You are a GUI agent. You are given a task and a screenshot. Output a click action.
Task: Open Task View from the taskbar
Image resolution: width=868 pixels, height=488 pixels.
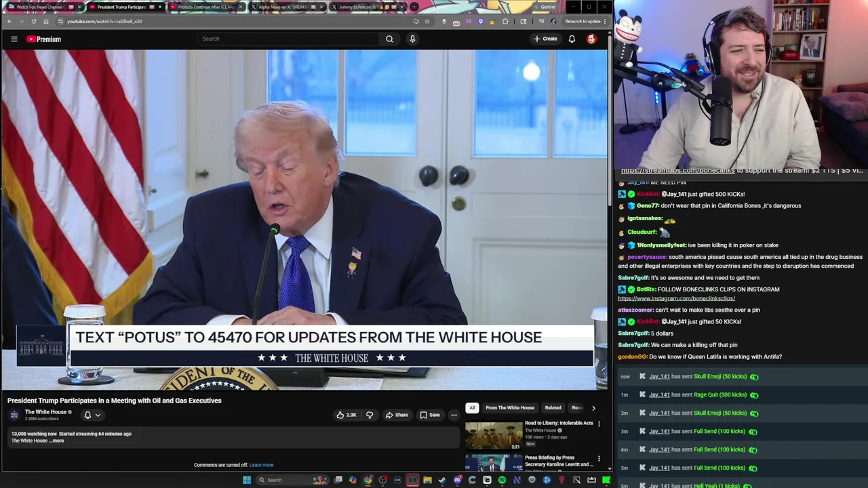pos(338,480)
